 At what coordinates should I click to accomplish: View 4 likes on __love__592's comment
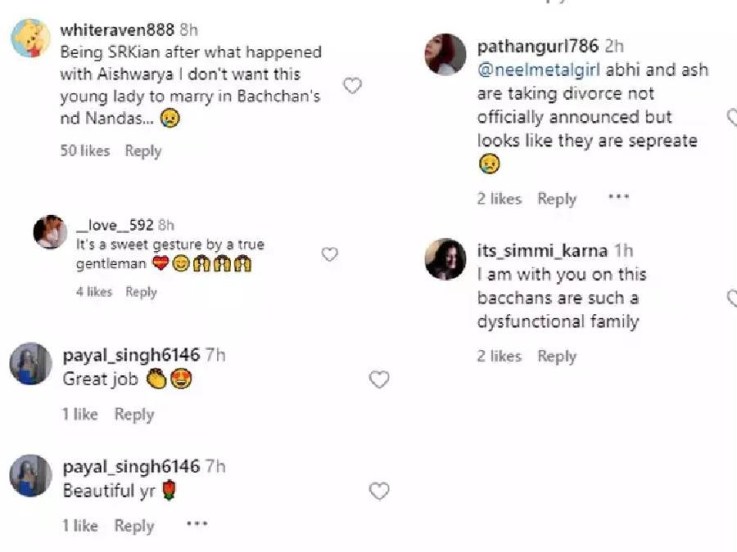click(x=94, y=292)
